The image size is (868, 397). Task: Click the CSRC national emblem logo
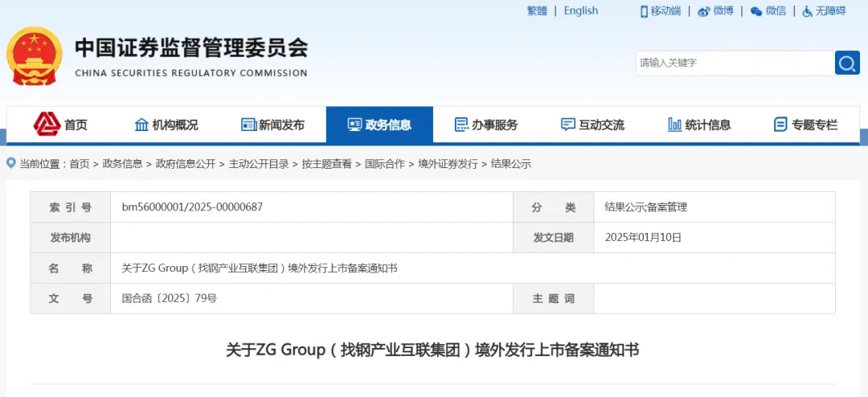pyautogui.click(x=34, y=56)
